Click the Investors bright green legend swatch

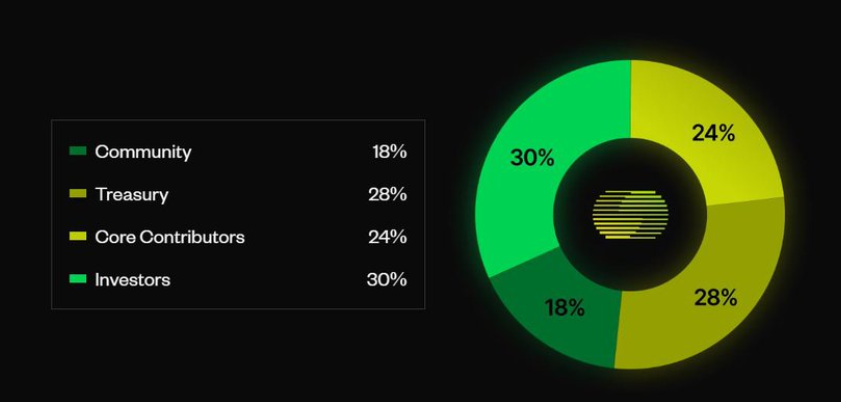point(78,279)
